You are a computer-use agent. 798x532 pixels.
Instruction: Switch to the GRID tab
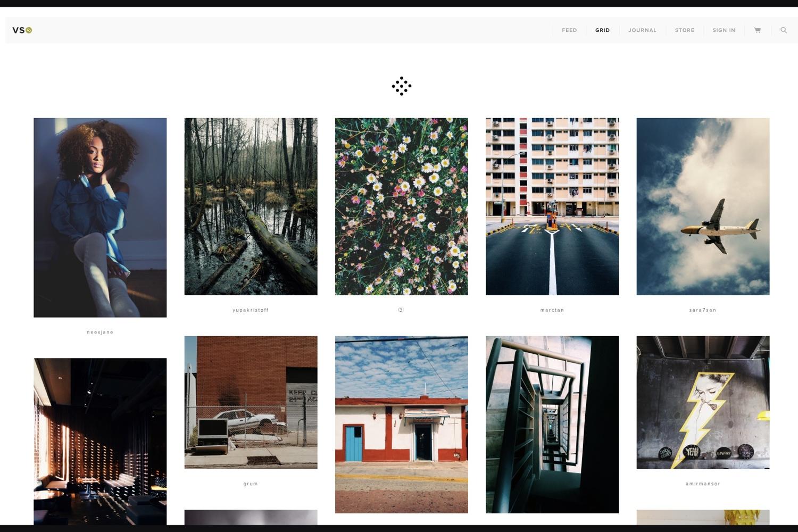point(602,30)
